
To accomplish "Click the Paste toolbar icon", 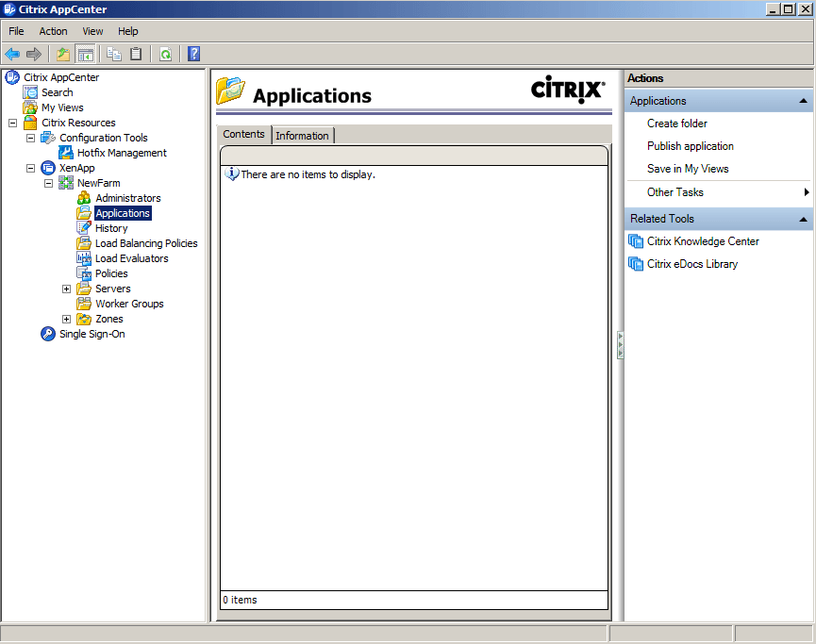I will [135, 54].
